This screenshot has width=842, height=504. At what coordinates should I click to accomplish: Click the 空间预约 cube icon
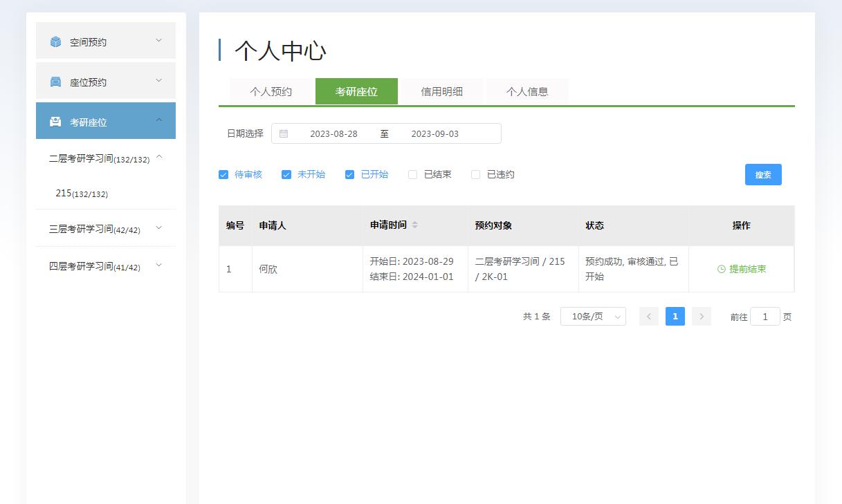pos(55,42)
